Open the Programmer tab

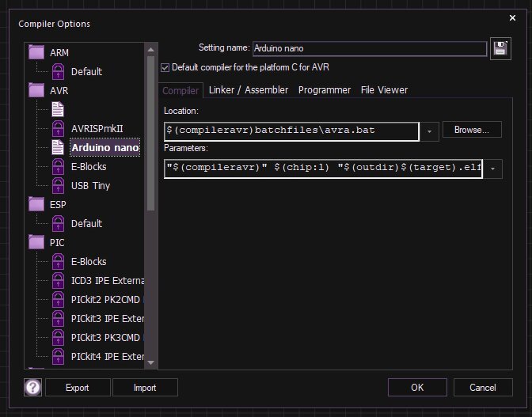(325, 90)
